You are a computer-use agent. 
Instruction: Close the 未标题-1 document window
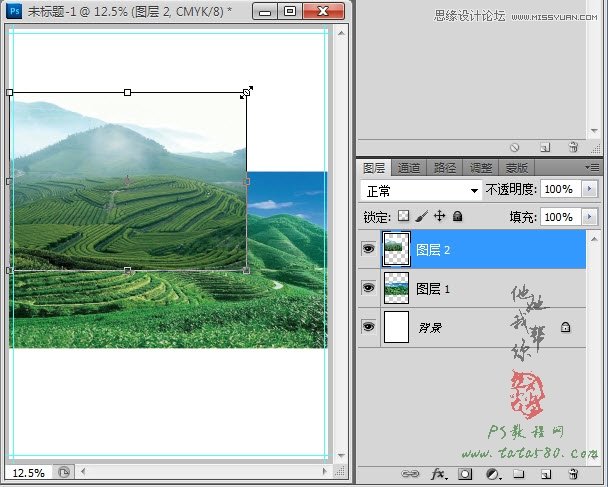tap(323, 11)
